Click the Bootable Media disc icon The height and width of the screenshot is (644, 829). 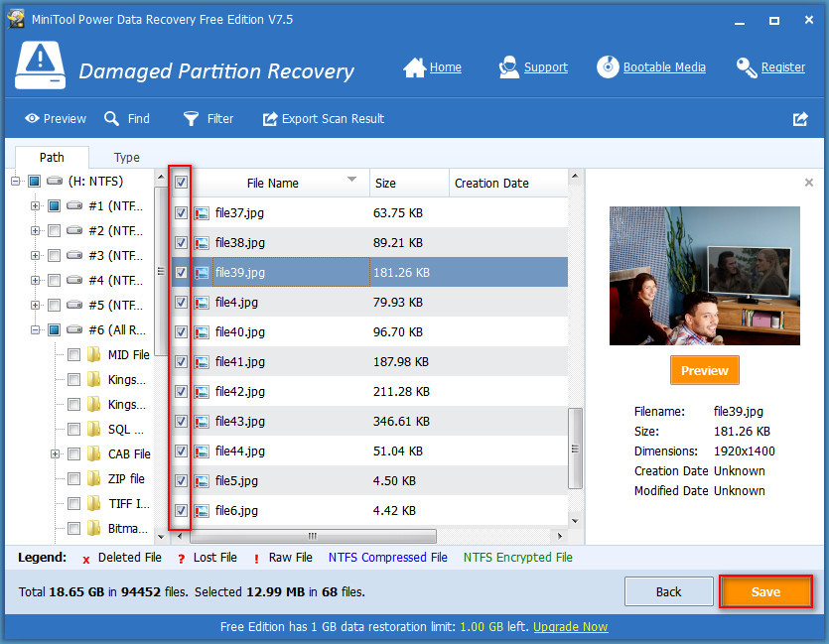[608, 67]
